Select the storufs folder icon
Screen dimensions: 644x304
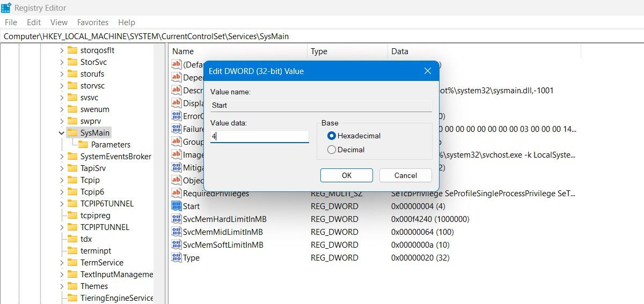pyautogui.click(x=72, y=74)
